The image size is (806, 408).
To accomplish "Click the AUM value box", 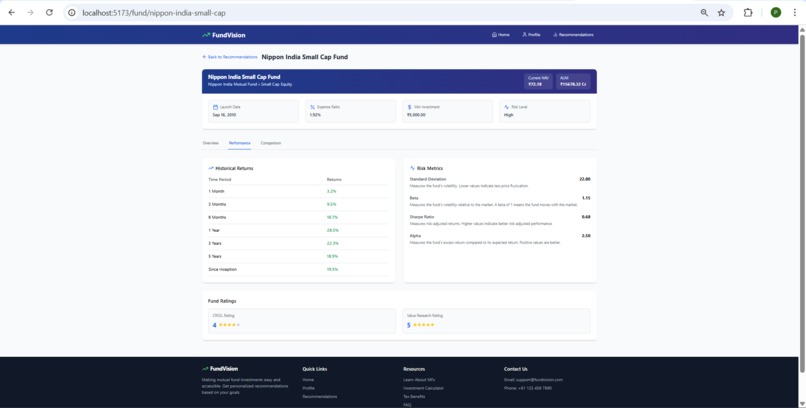I will 573,81.
